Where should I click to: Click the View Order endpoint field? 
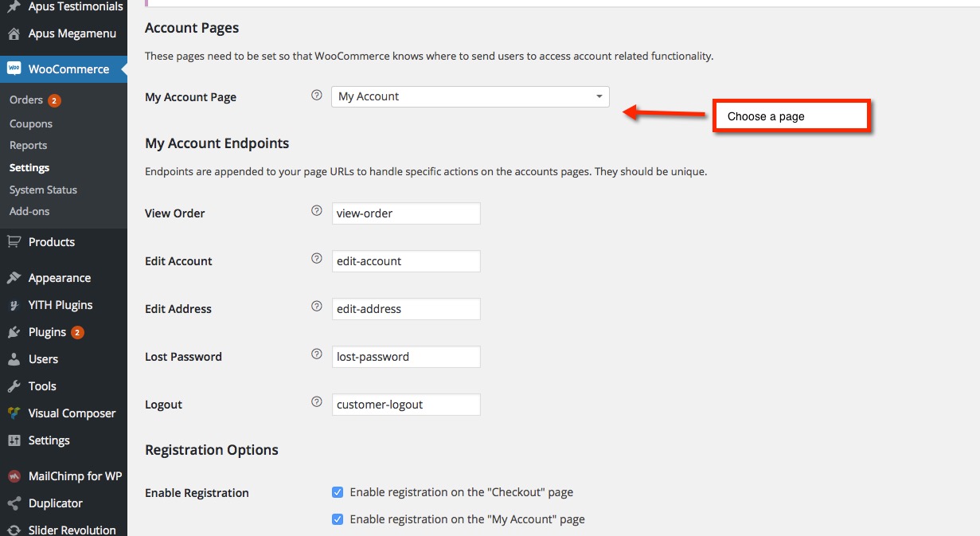pos(406,213)
